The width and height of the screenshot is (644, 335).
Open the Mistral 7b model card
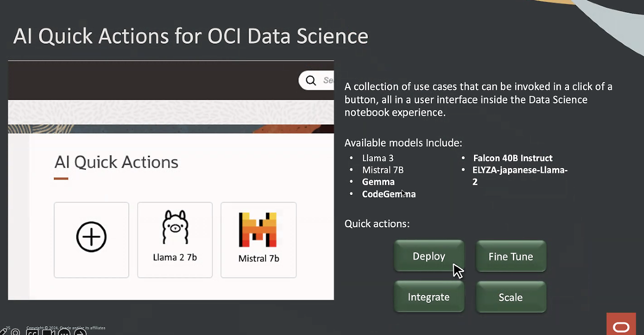point(259,240)
